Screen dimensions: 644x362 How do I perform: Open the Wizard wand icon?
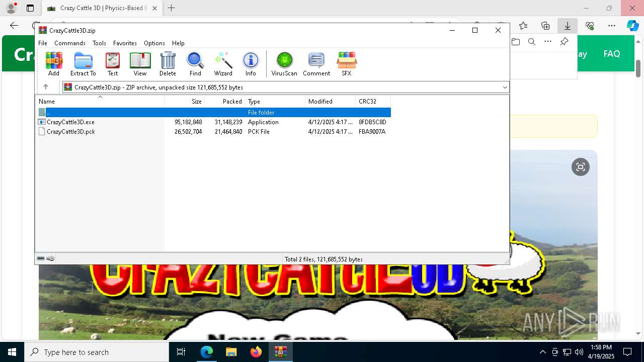pos(223,64)
